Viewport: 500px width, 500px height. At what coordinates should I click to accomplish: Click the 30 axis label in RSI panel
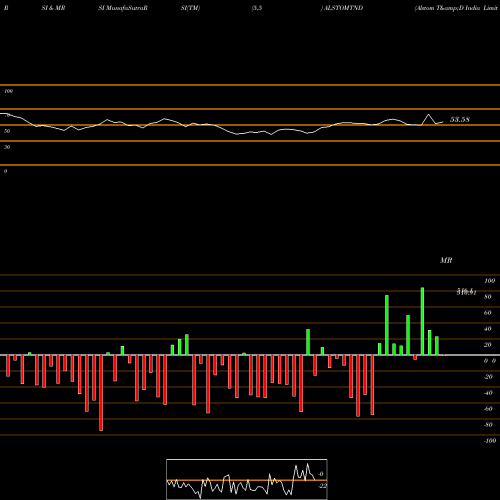tap(7, 147)
